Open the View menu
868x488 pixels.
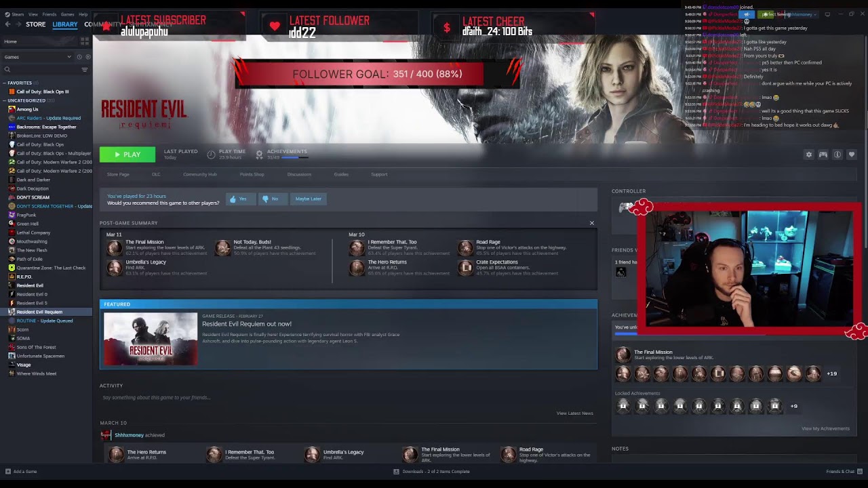click(33, 14)
